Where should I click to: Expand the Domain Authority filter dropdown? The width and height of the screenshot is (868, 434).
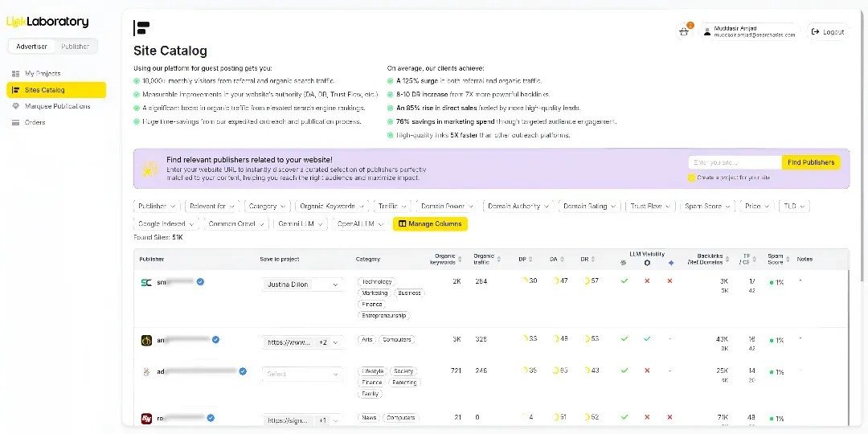[x=518, y=207]
